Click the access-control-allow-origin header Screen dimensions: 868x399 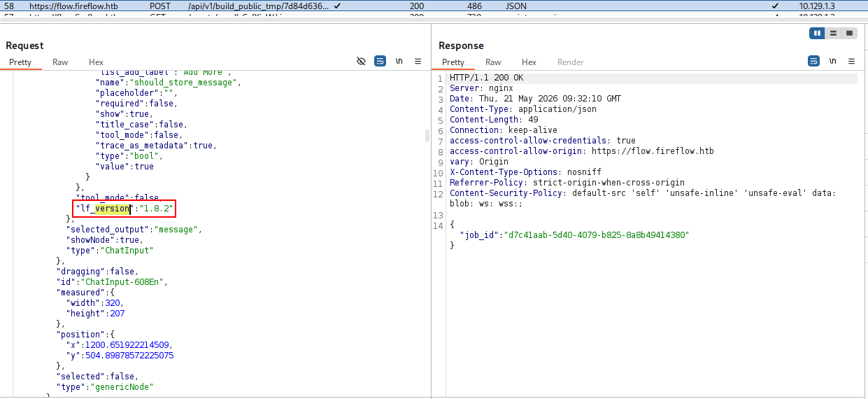[582, 151]
